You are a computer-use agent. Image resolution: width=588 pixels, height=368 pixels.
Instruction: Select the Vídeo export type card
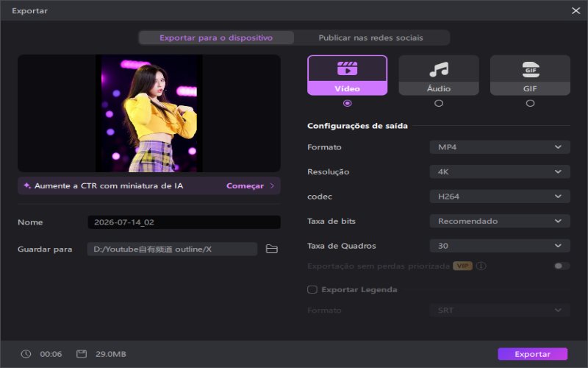pos(347,75)
